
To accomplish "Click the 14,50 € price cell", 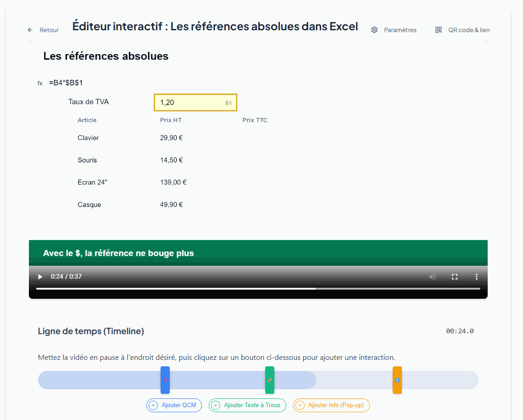I will tap(172, 160).
